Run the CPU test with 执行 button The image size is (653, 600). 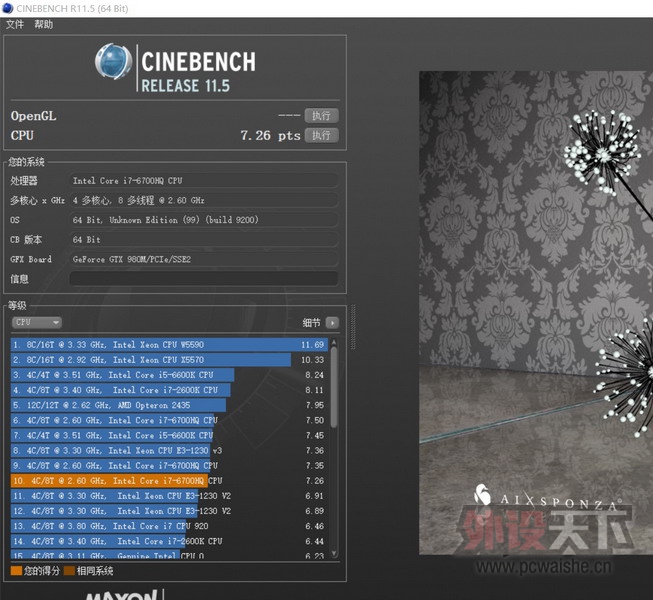321,135
